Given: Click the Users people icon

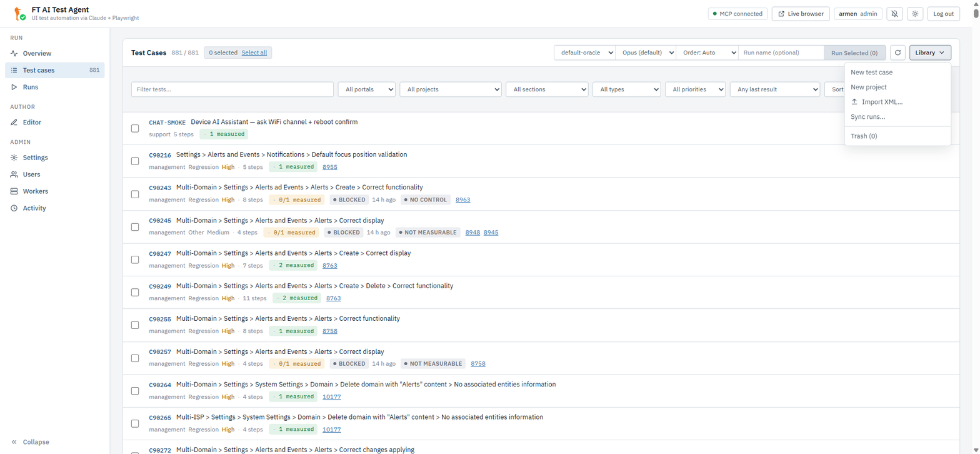Looking at the screenshot, I should point(14,174).
